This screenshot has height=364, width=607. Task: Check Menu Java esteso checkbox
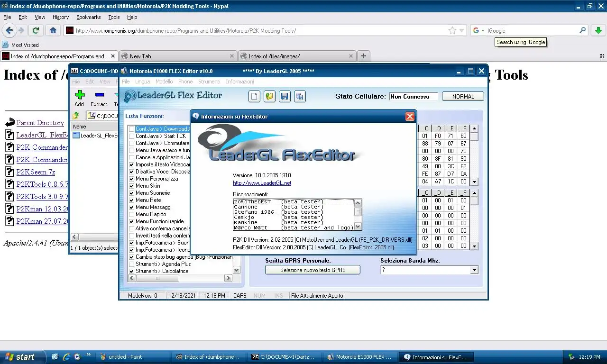(x=131, y=150)
